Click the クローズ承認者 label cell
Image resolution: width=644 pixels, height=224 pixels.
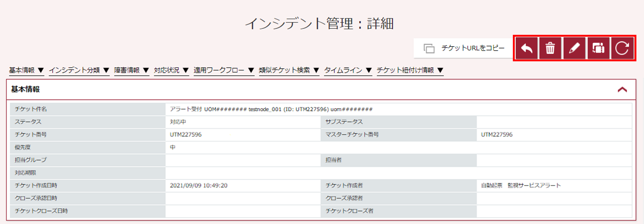pos(399,198)
